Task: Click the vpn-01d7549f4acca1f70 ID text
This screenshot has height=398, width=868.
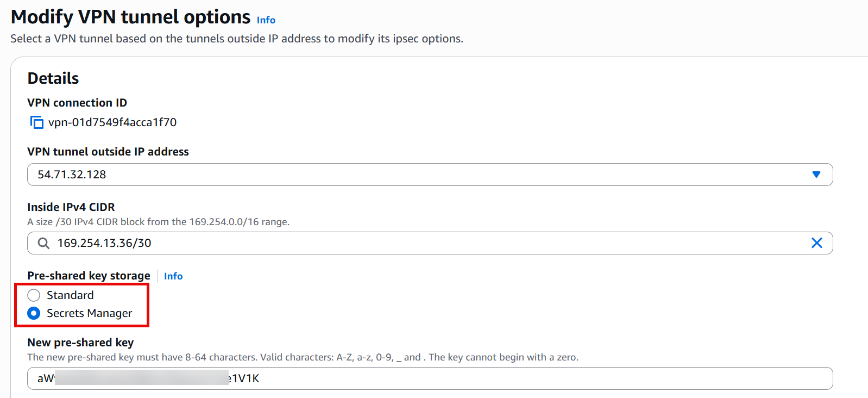Action: pos(112,122)
